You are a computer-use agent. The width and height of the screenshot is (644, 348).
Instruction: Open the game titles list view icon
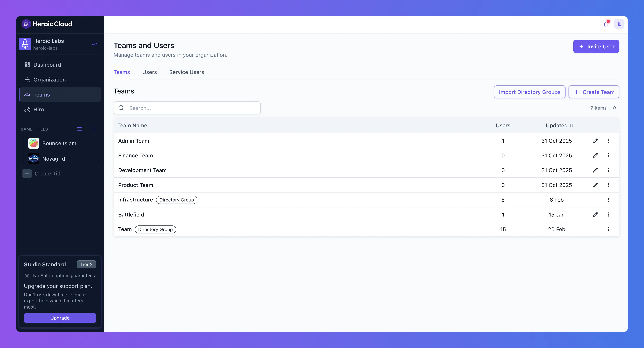79,129
